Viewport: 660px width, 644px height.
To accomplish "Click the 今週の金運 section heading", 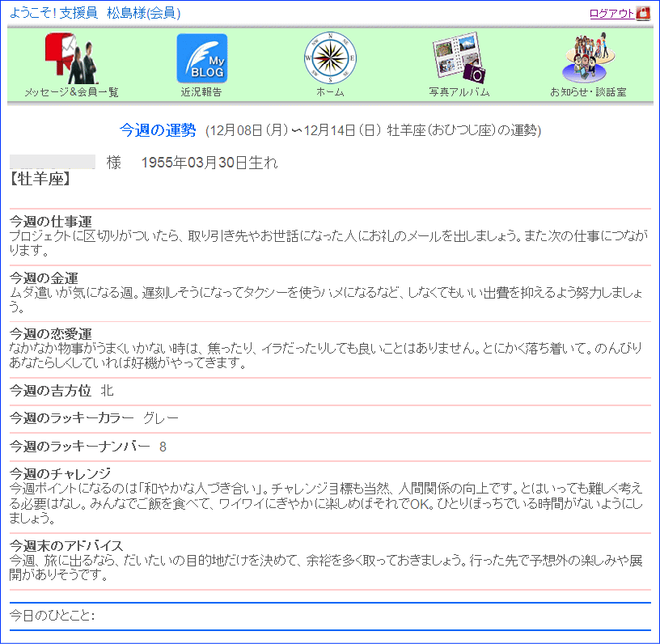I will (x=44, y=278).
